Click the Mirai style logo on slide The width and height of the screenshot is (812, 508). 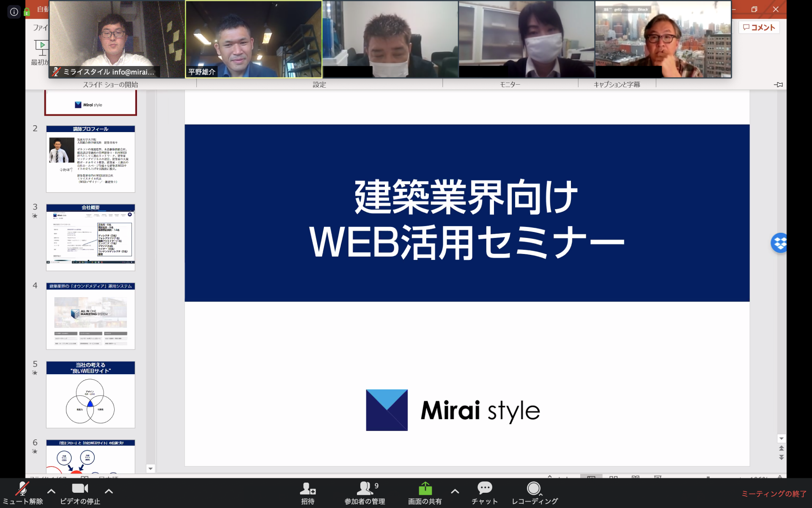click(453, 410)
